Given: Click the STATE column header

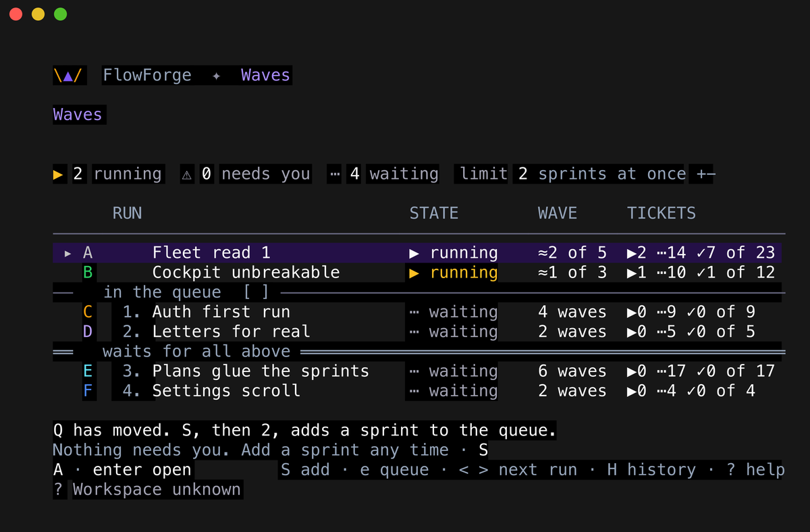Looking at the screenshot, I should click(434, 213).
